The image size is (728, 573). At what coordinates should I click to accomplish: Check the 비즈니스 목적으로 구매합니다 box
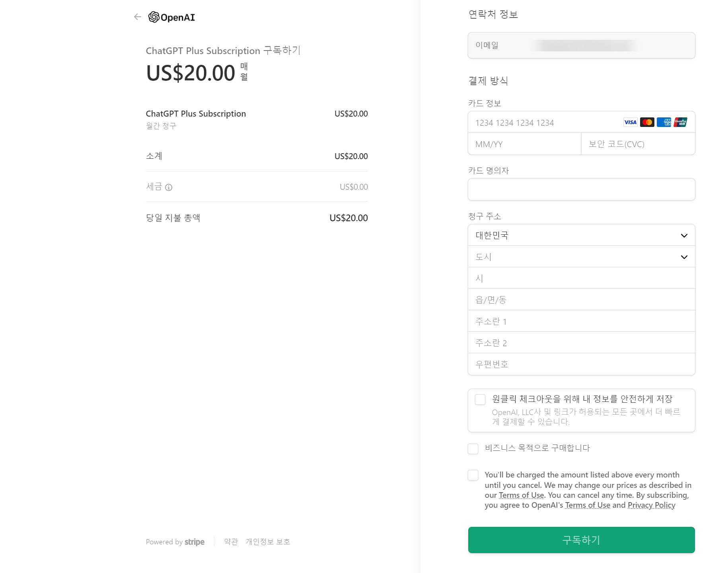473,448
